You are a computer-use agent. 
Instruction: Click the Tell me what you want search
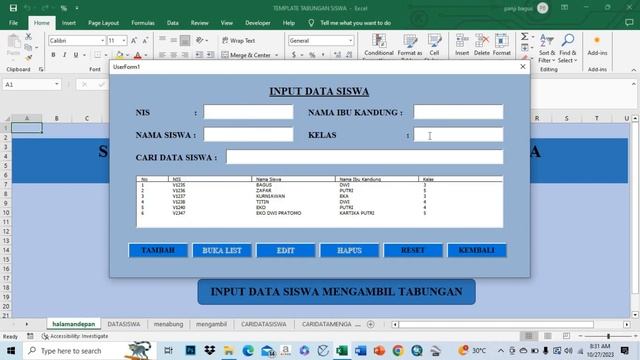pos(355,23)
